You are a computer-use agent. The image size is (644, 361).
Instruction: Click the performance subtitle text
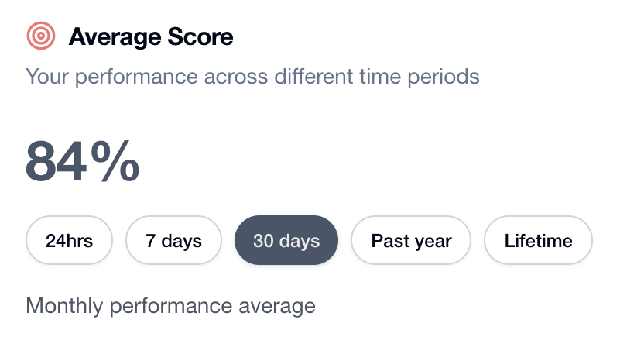pyautogui.click(x=252, y=77)
